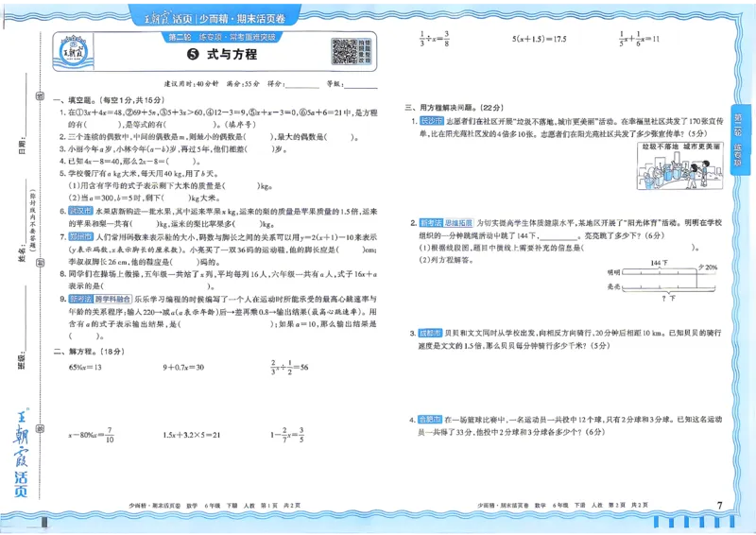Image resolution: width=756 pixels, height=535 pixels.
Task: Click 建议用时:40分钟 under the title box
Action: (x=192, y=84)
